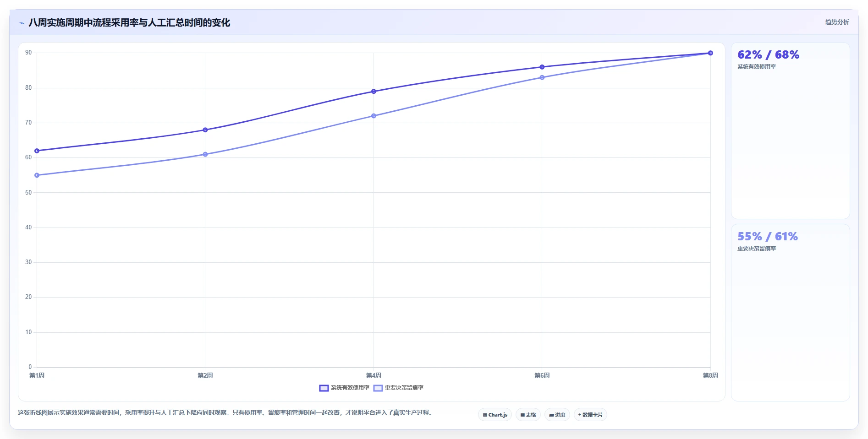Click the 第2周 x-axis label
Image resolution: width=868 pixels, height=439 pixels.
(205, 375)
